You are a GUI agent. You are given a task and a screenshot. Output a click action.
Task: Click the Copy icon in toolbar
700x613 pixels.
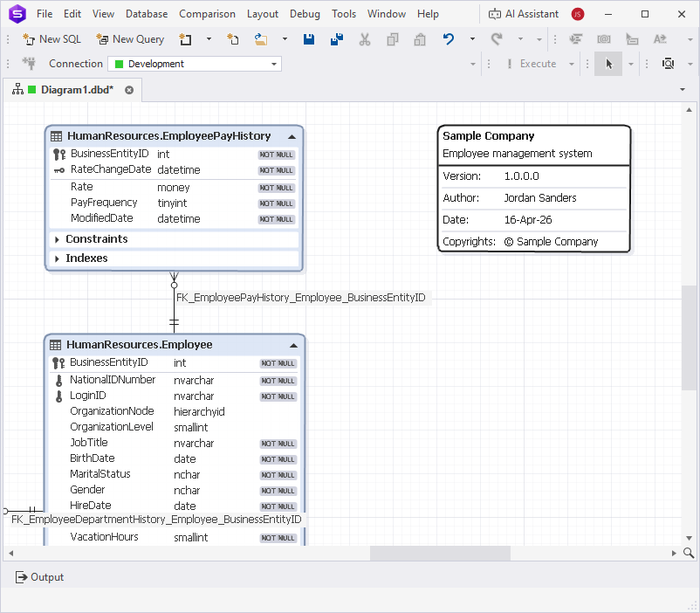[393, 39]
